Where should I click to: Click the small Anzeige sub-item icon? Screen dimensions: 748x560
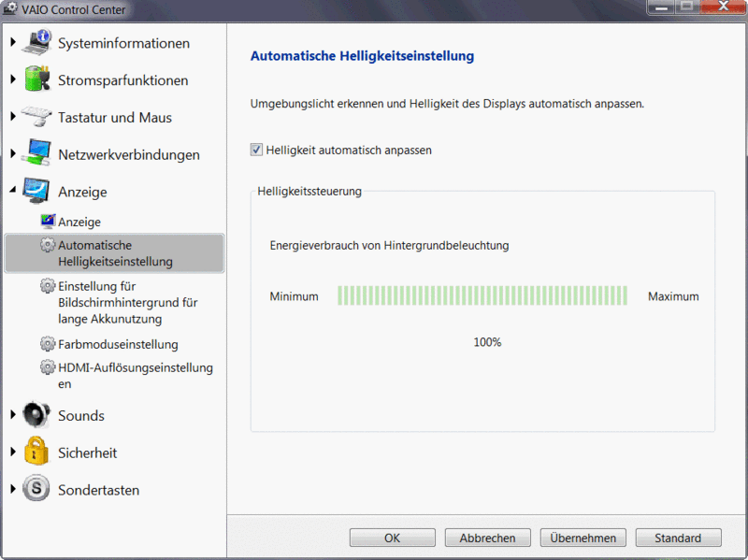48,222
